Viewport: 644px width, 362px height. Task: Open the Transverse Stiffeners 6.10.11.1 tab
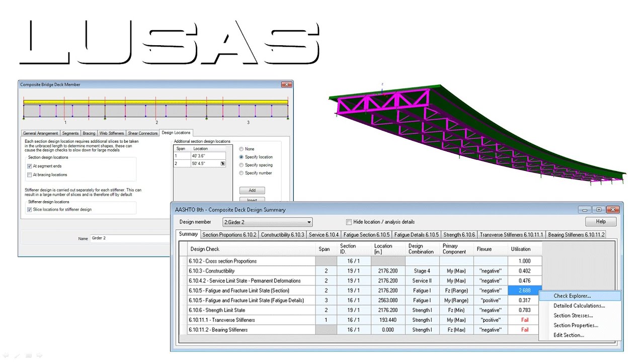click(512, 235)
